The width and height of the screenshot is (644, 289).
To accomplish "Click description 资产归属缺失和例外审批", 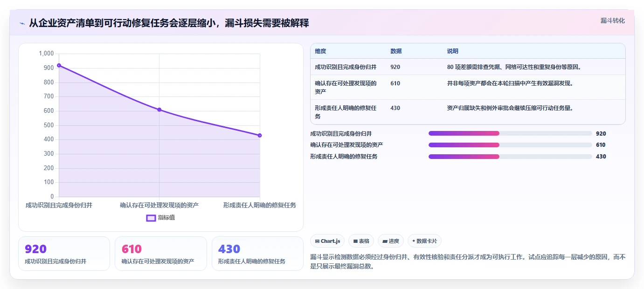I will pos(510,108).
